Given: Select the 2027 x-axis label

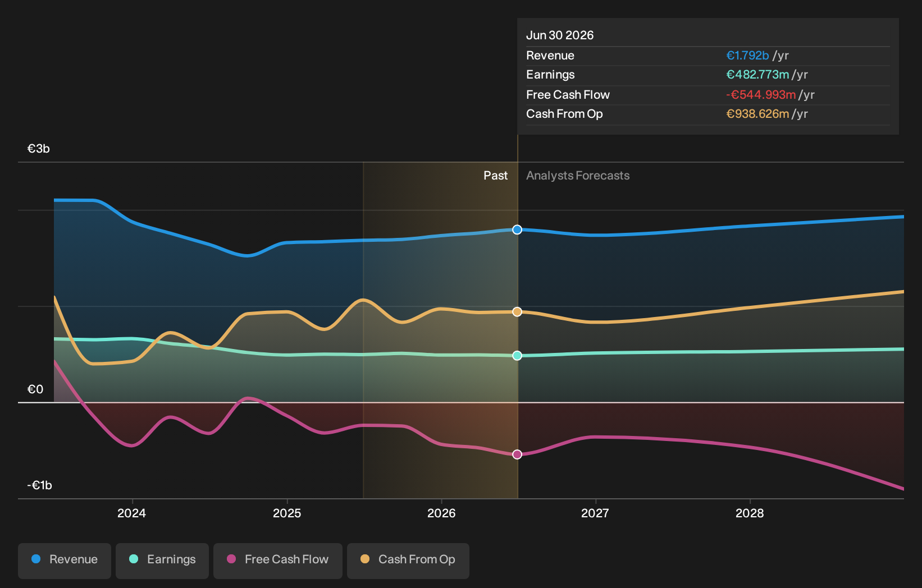Looking at the screenshot, I should [x=595, y=513].
